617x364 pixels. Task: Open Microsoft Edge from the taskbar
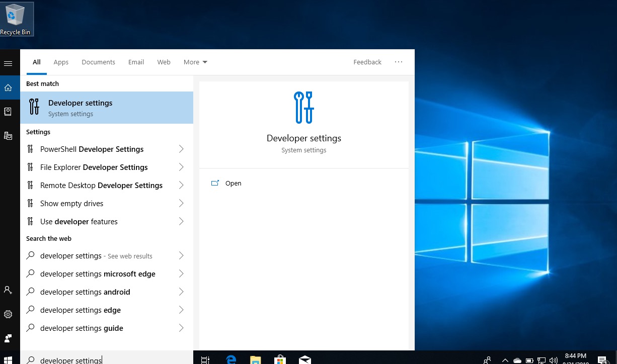(x=231, y=359)
